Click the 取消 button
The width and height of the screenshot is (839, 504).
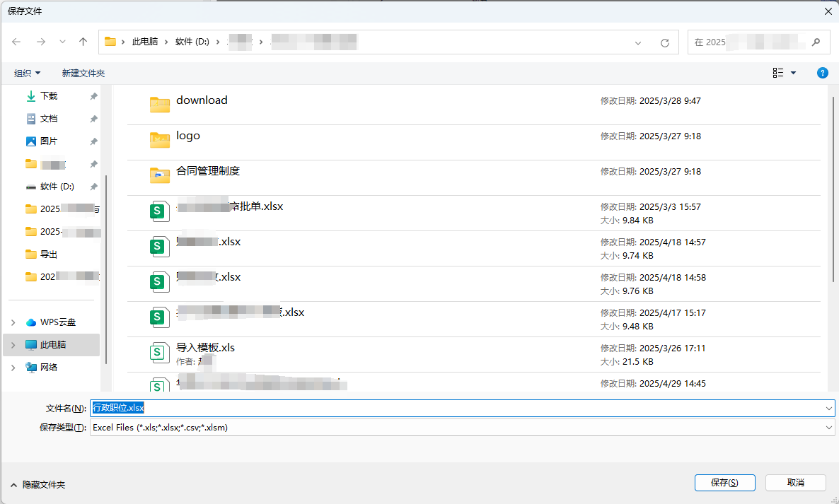tap(795, 483)
